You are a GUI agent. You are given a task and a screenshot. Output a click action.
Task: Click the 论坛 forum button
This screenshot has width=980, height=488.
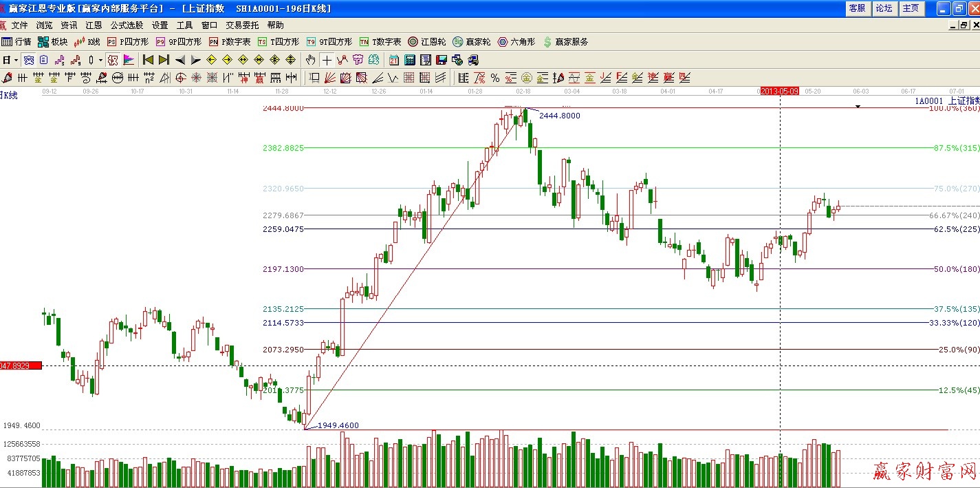(x=884, y=8)
